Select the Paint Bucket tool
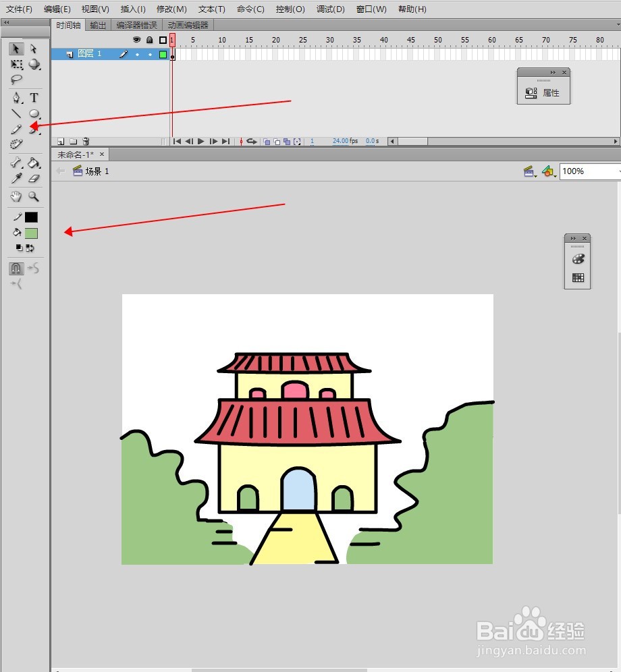621x672 pixels. pos(34,162)
